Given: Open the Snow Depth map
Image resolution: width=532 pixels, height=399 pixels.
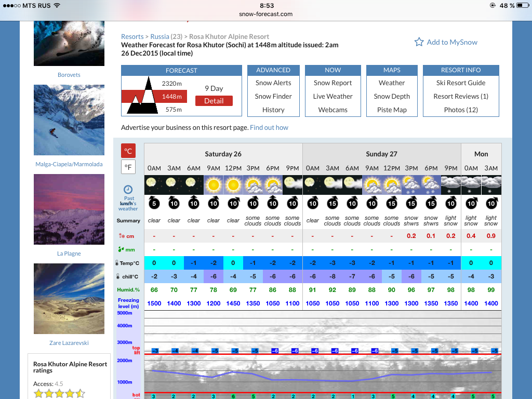Looking at the screenshot, I should [x=392, y=96].
